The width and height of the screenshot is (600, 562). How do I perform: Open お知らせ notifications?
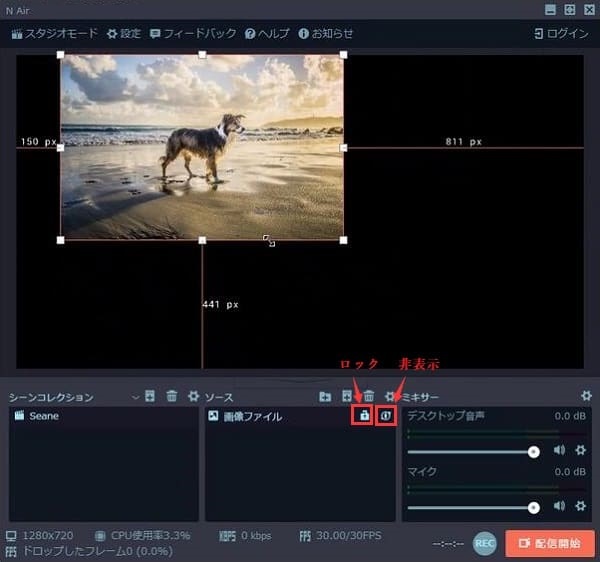[325, 34]
